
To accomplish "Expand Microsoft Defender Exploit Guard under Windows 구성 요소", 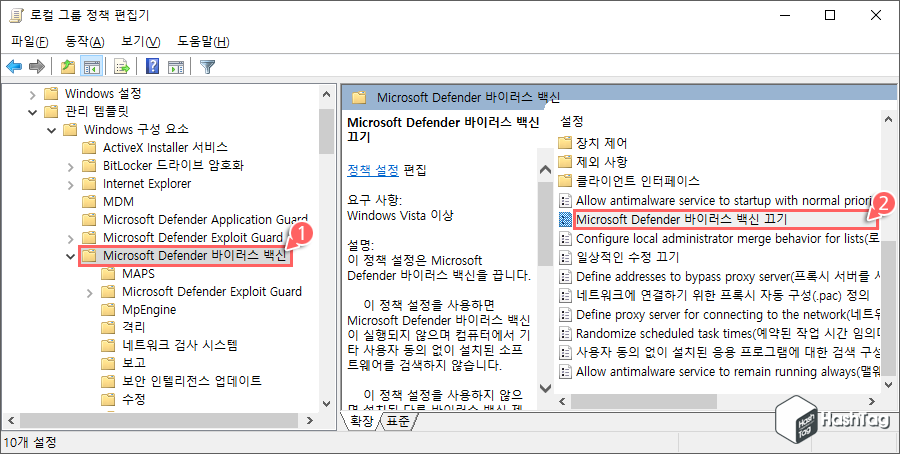I will click(x=71, y=238).
